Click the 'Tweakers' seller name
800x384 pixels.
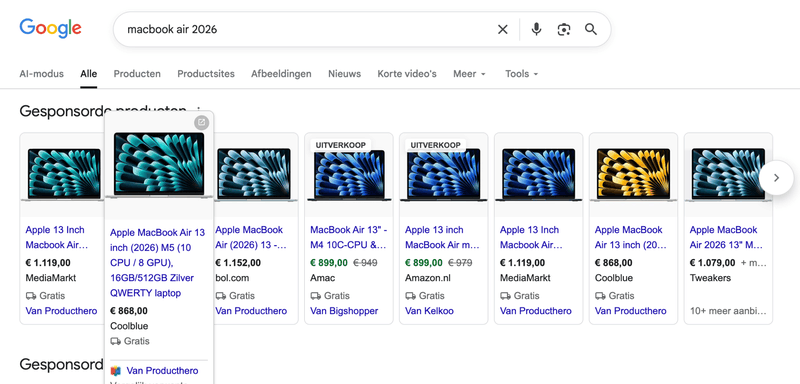pos(710,278)
